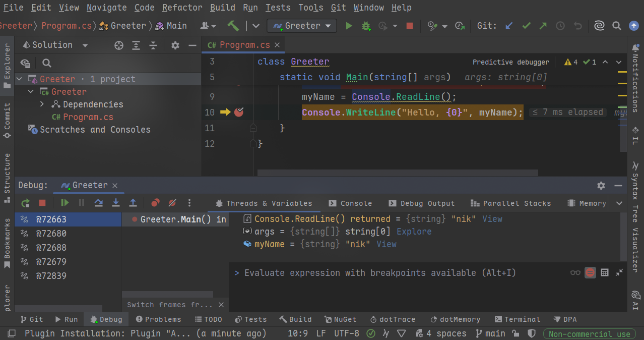
Task: Open View Breakpoints from debug toolbar
Action: (155, 203)
